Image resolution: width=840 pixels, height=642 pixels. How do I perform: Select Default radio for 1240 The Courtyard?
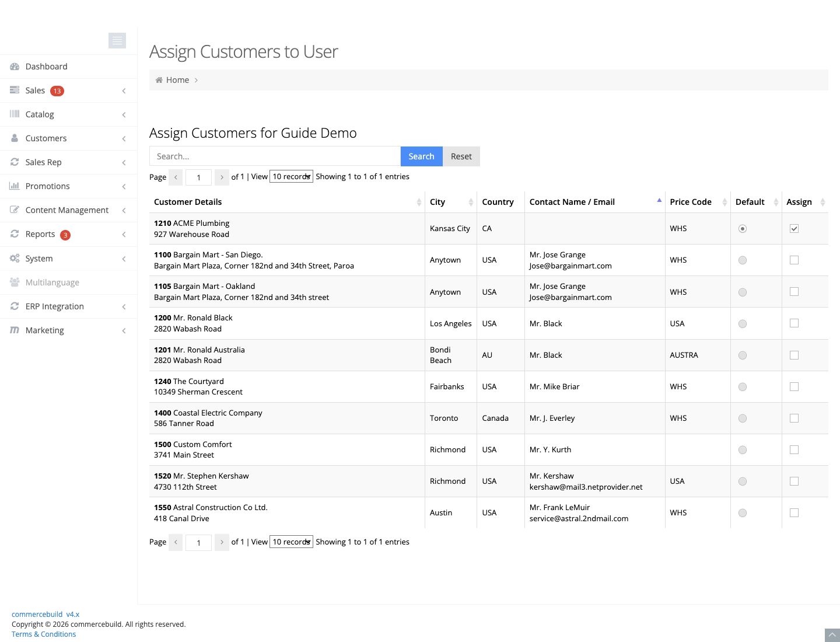[743, 386]
